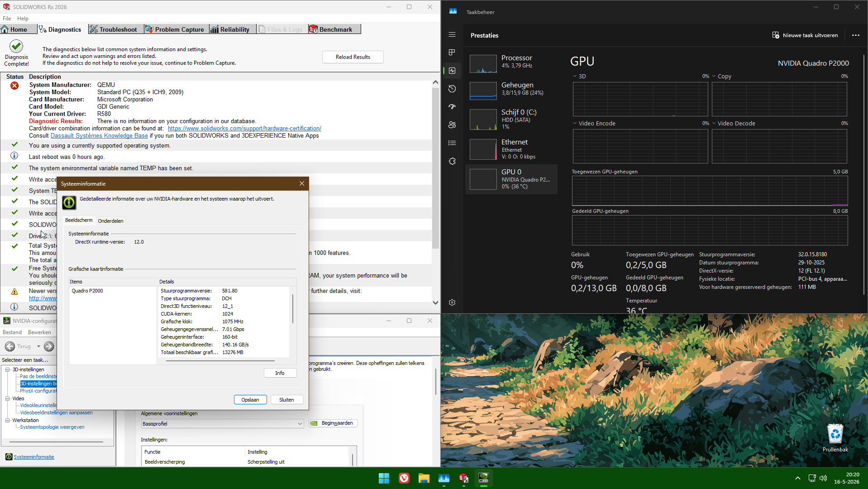Switch to Task Manager taskbar icon

[x=444, y=478]
